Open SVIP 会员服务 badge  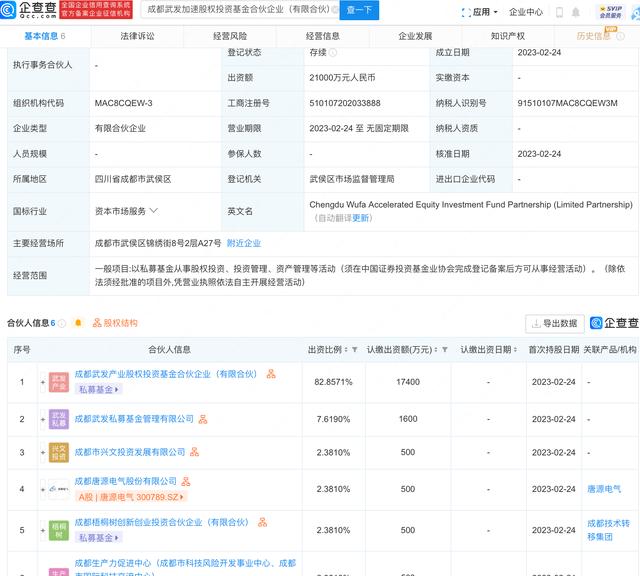[x=611, y=12]
